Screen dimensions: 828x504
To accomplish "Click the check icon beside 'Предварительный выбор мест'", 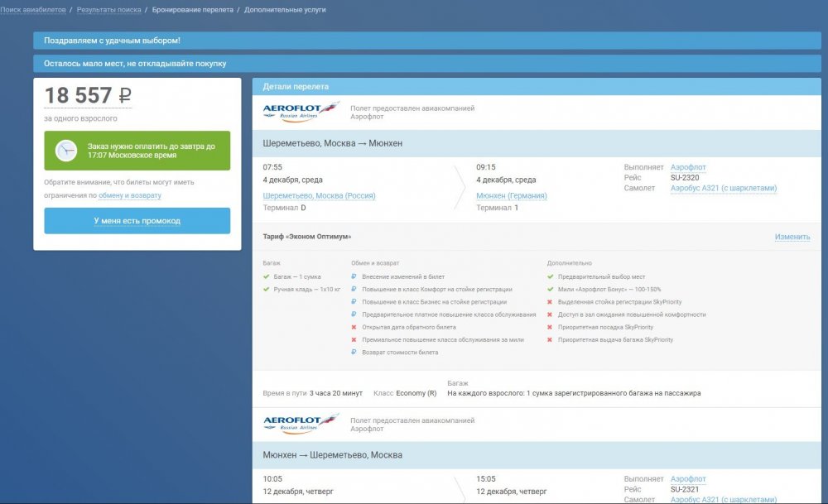I will click(x=551, y=276).
